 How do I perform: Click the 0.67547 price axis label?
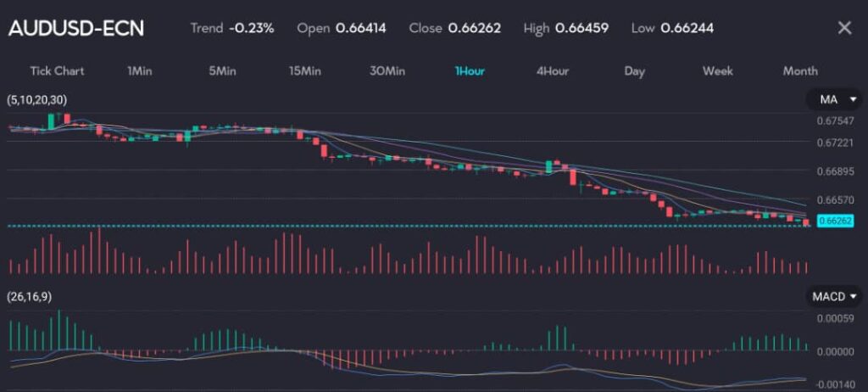(835, 121)
